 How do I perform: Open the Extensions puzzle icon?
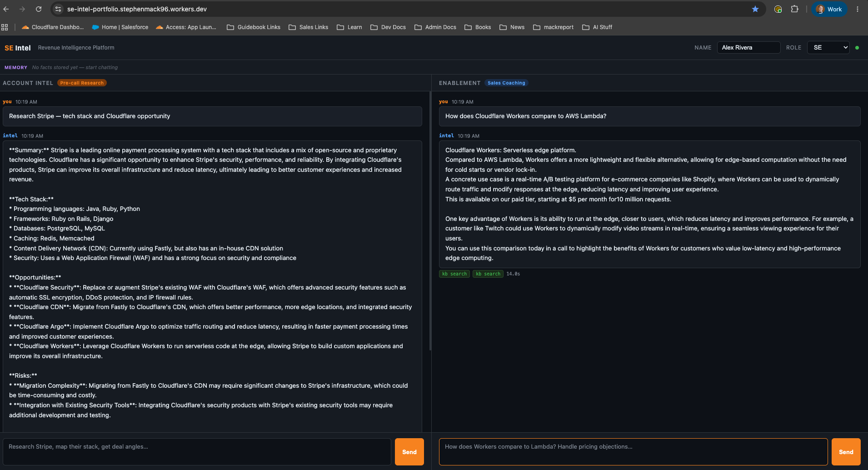tap(794, 9)
